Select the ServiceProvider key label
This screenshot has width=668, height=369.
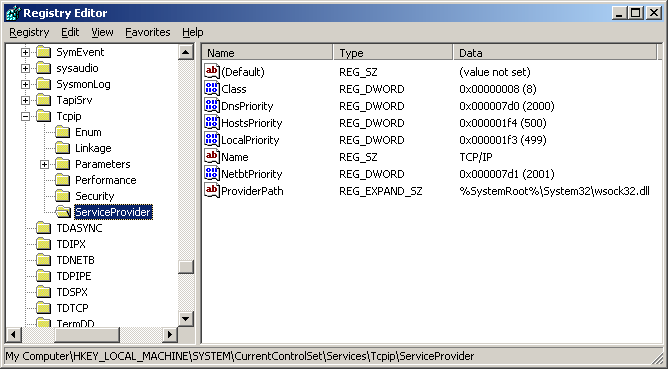[113, 212]
